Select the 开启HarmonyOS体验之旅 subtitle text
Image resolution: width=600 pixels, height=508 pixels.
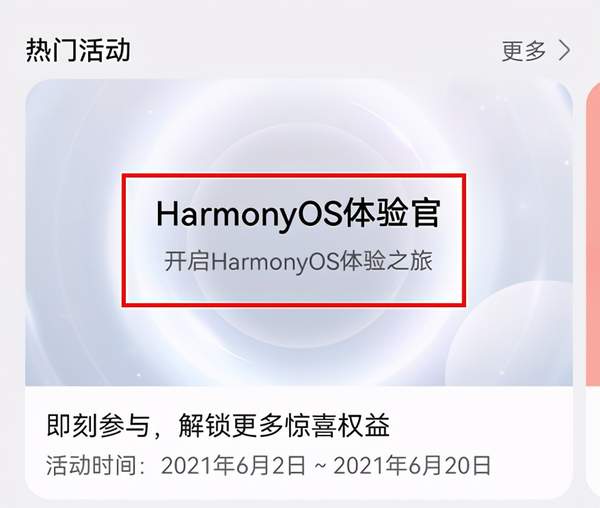tap(298, 261)
